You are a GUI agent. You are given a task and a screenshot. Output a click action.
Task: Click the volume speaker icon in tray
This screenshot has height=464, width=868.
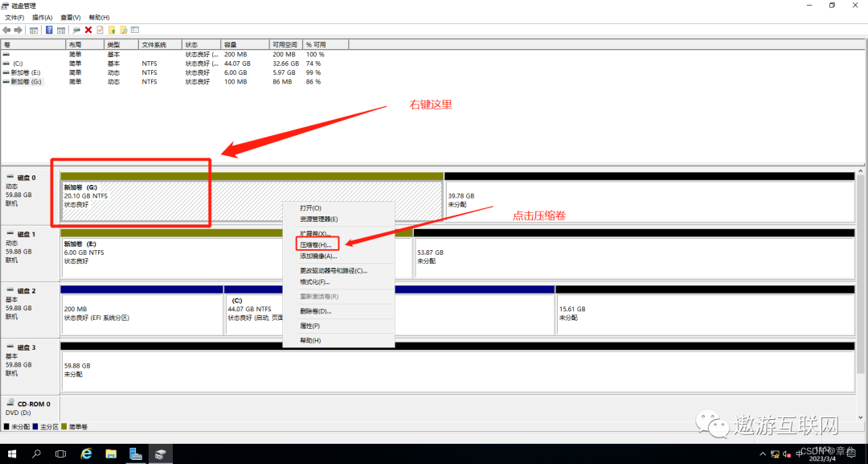(x=787, y=454)
